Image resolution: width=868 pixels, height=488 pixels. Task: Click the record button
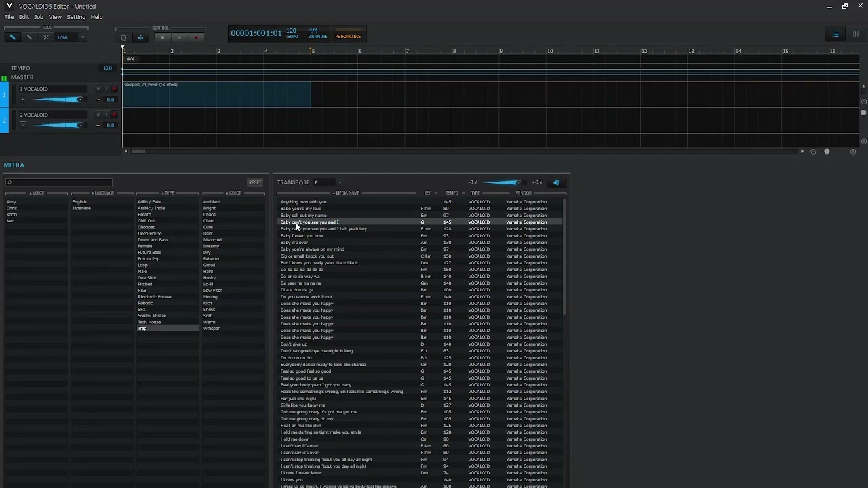click(196, 37)
